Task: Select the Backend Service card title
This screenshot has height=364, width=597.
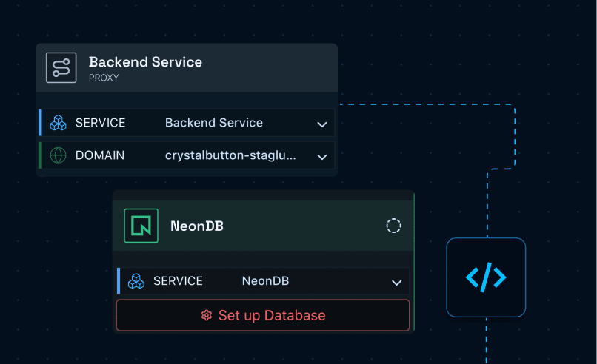Action: [x=145, y=62]
